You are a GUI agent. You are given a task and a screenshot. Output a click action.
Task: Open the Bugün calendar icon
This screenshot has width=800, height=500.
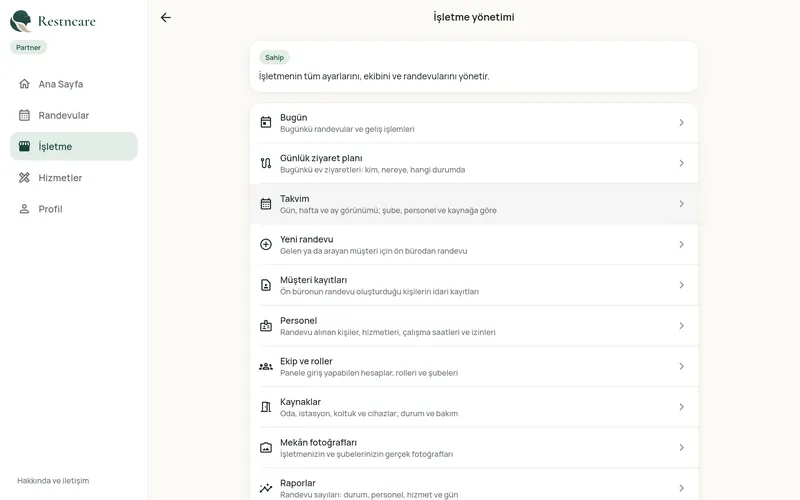tap(266, 122)
